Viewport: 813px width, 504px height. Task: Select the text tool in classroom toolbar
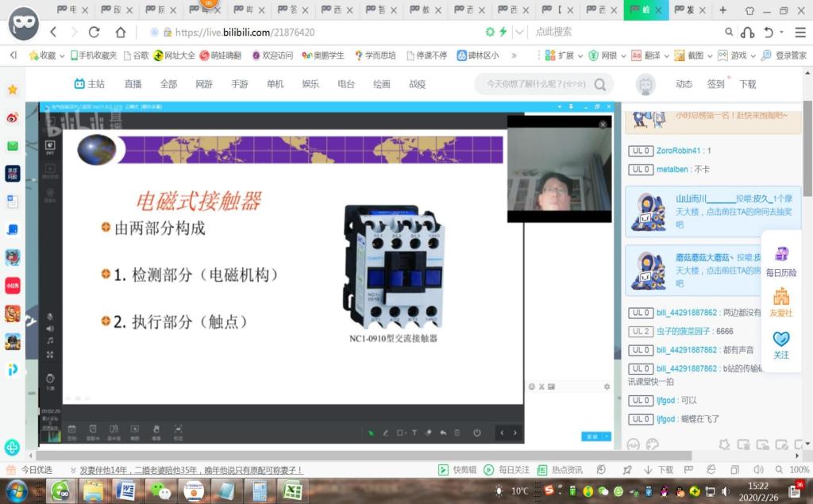pos(414,433)
